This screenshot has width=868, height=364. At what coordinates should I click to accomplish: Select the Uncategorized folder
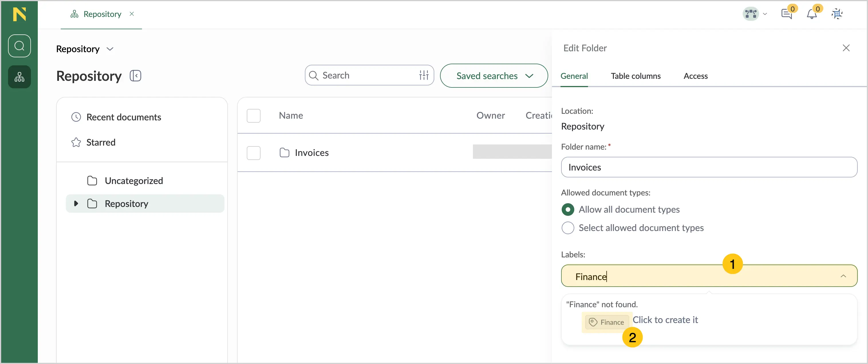[x=134, y=181]
